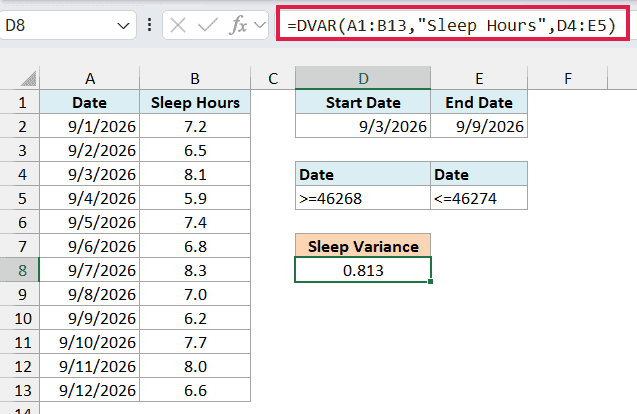Screen dimensions: 637x414
Task: Select the start date cell 9/3/2026 in column D
Action: [363, 126]
